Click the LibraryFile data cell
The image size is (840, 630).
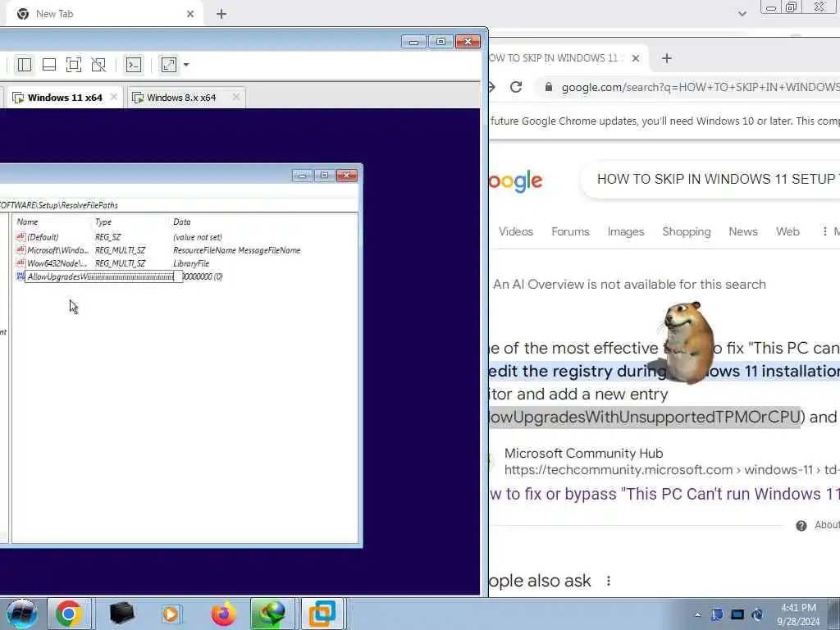click(191, 263)
